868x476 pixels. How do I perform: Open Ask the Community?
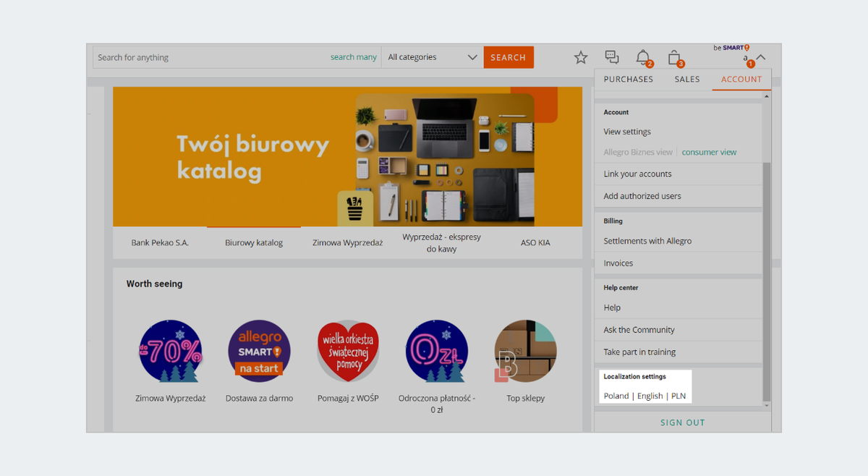(639, 330)
